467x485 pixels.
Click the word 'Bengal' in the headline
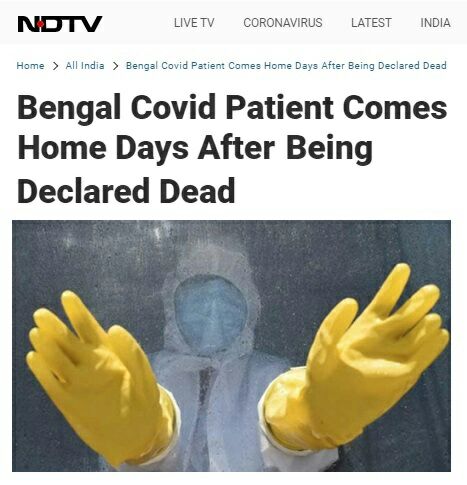[x=69, y=108]
